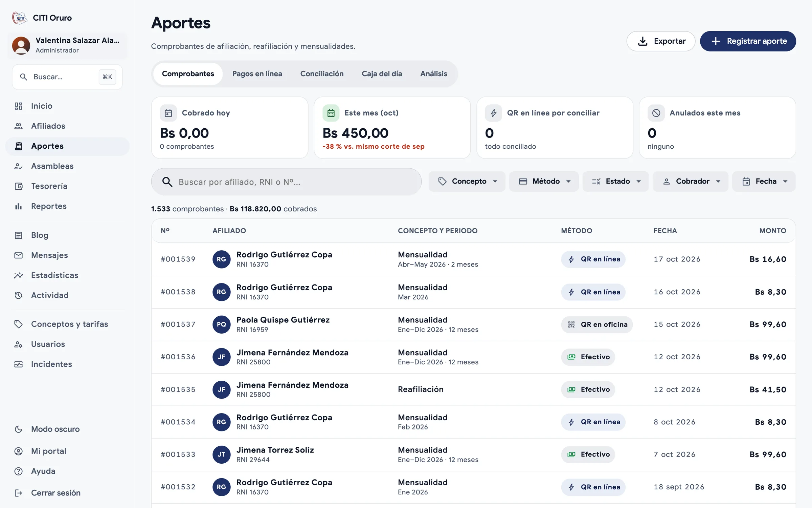812x508 pixels.
Task: Select the Comprobantes tab
Action: click(188, 74)
